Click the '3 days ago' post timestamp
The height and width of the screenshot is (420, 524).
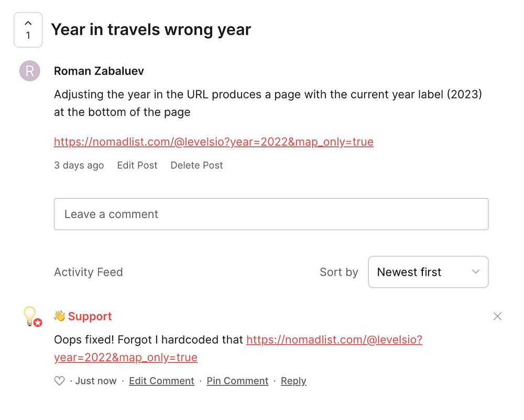click(x=79, y=165)
